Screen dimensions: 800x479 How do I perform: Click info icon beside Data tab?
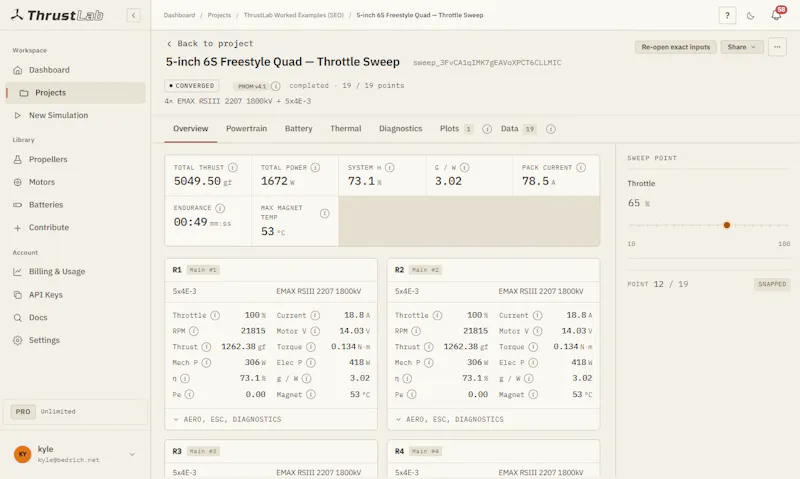[551, 129]
